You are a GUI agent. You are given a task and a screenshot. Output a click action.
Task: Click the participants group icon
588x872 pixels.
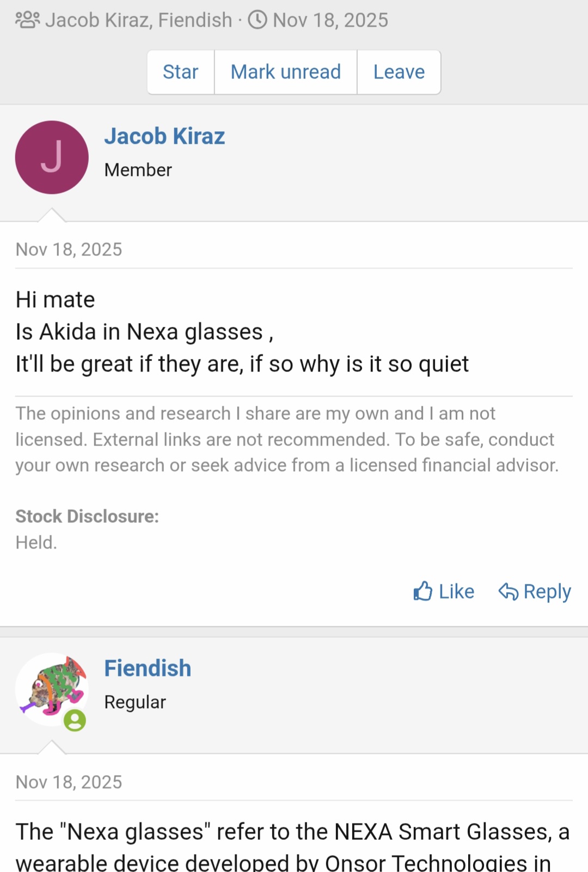[x=27, y=20]
